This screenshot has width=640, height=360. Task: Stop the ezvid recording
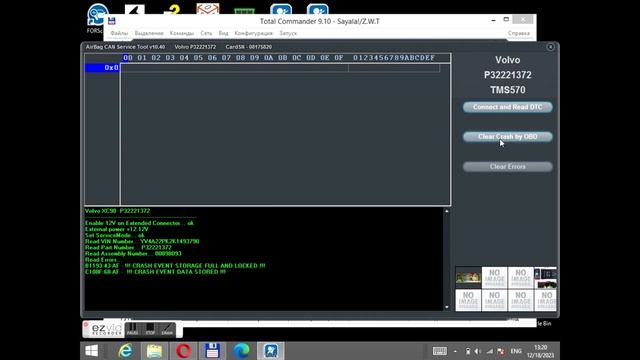pyautogui.click(x=150, y=329)
